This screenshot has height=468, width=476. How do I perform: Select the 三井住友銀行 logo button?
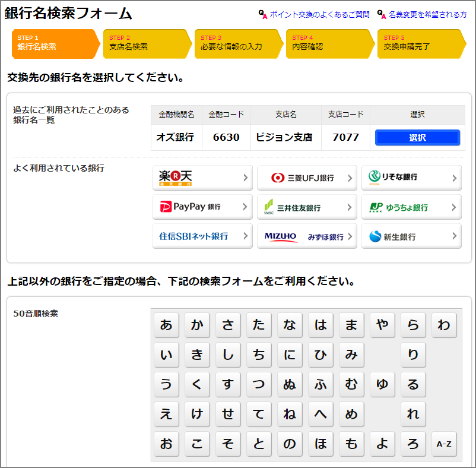[x=307, y=207]
